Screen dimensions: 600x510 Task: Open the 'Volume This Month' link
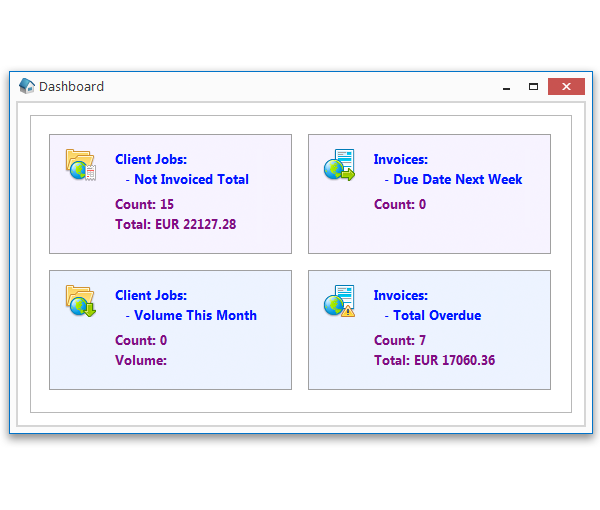[195, 315]
